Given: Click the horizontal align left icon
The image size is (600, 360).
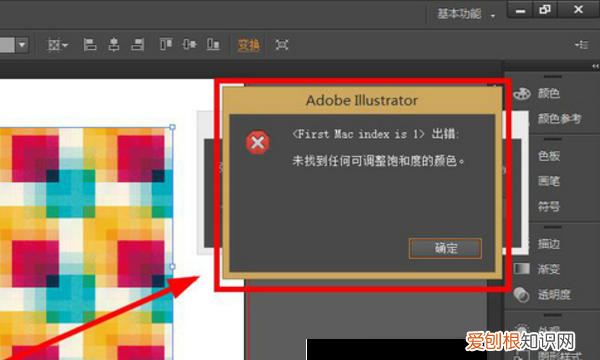Looking at the screenshot, I should point(90,45).
